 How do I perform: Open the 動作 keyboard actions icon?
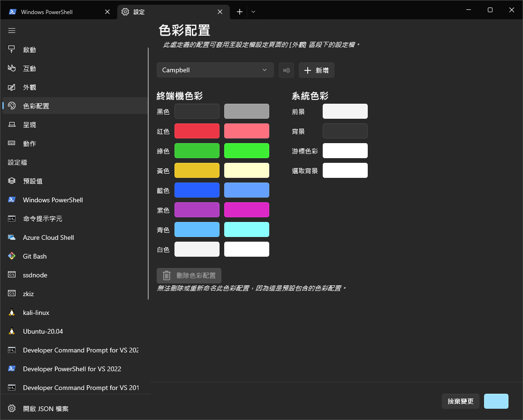pyautogui.click(x=12, y=143)
